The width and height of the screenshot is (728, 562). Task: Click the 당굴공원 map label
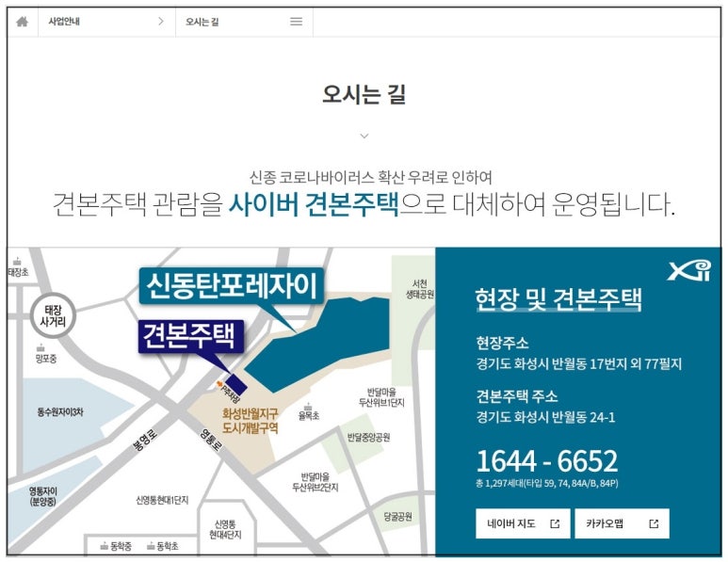[x=397, y=516]
